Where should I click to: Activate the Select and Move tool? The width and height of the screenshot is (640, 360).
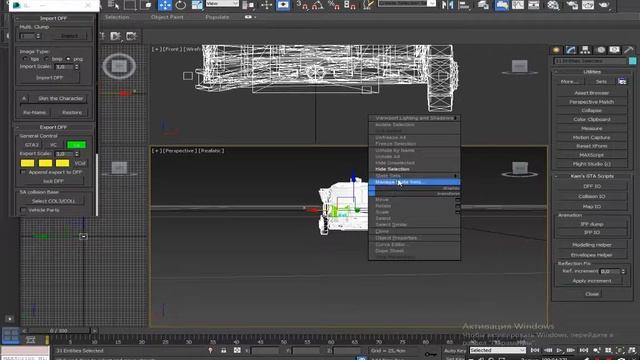165,5
